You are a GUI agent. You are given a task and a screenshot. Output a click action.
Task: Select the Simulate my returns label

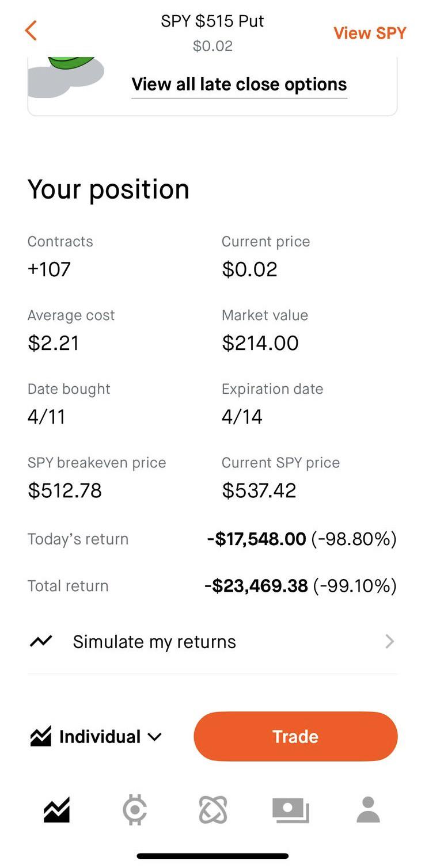click(x=154, y=642)
